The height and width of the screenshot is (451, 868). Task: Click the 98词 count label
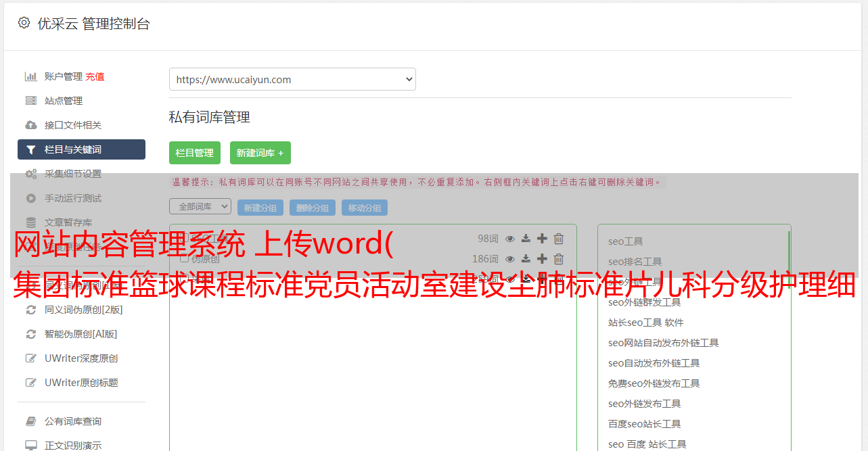(x=488, y=239)
